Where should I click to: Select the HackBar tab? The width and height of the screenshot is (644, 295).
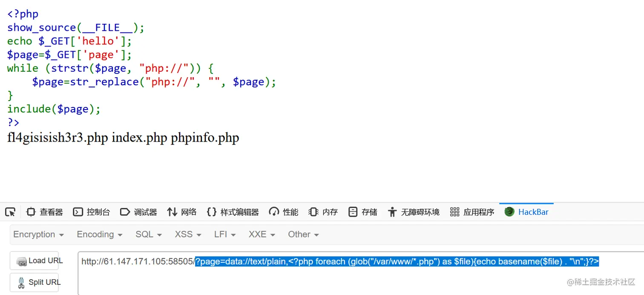526,212
